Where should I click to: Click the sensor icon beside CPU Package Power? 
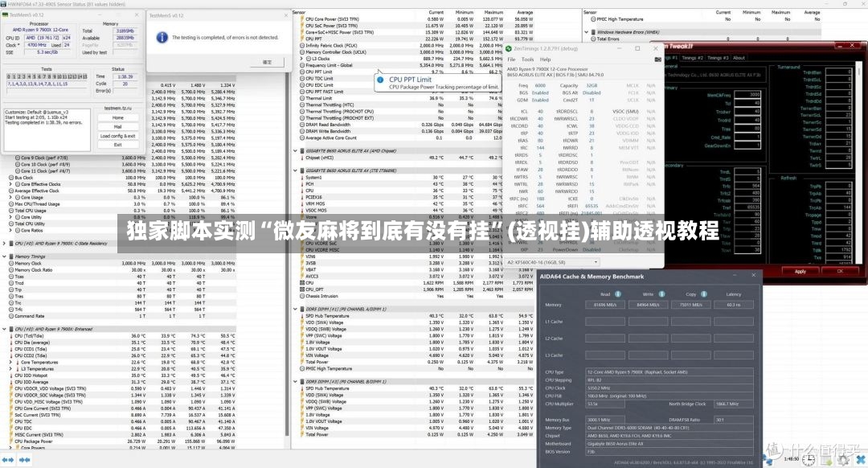point(11,441)
